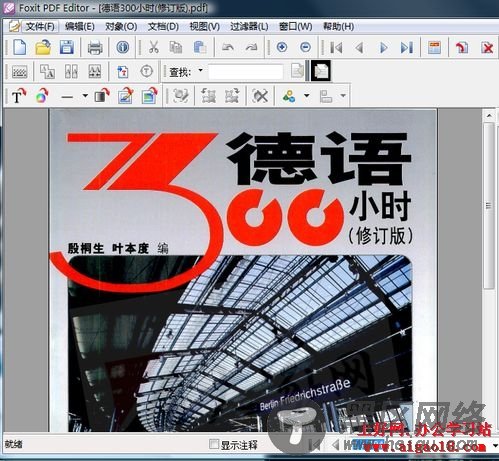Open the 编辑(E) menu

[x=80, y=27]
